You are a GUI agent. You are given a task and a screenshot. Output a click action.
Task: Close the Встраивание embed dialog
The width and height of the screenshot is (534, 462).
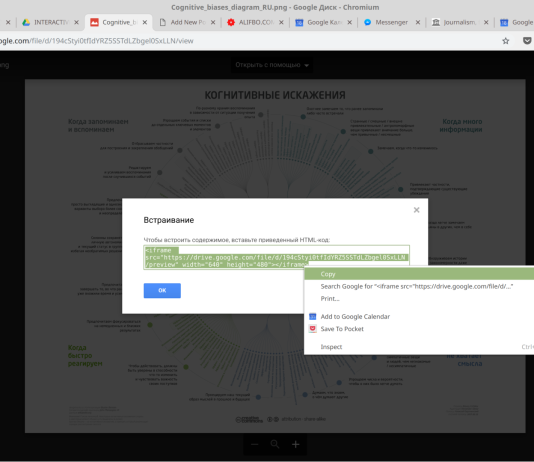[416, 210]
